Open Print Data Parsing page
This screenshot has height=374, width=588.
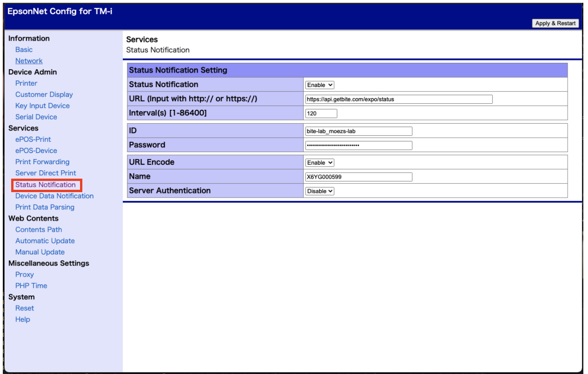click(x=45, y=207)
